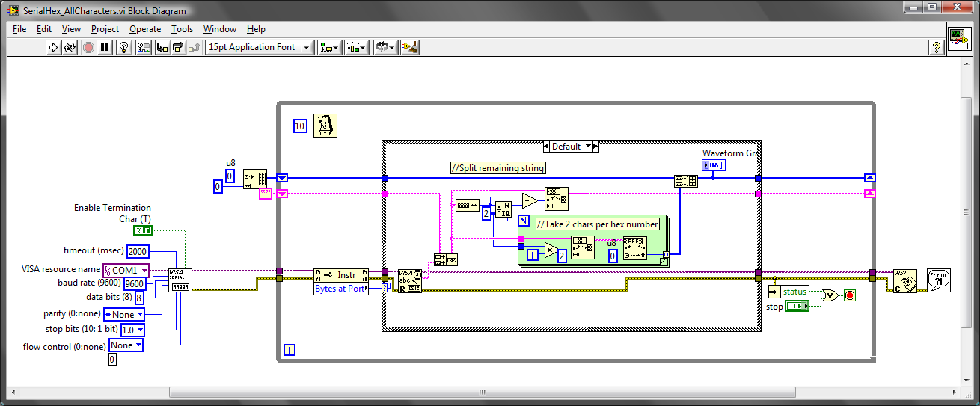Click the Simple Error Handler node
Viewport: 980px width, 406px height.
click(x=938, y=280)
